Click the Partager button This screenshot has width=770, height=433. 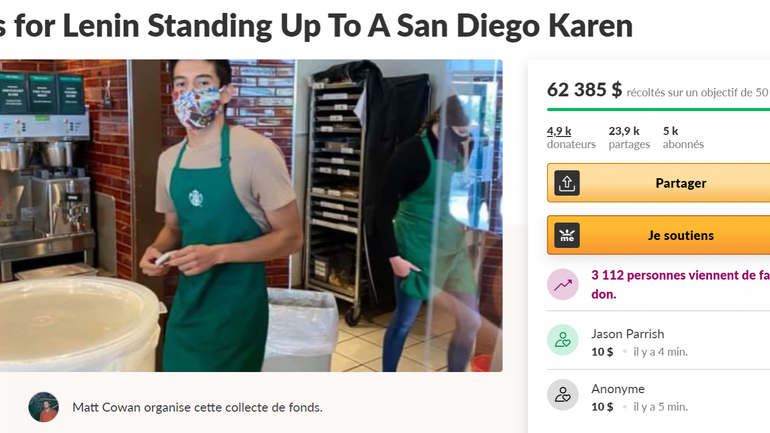tap(659, 183)
